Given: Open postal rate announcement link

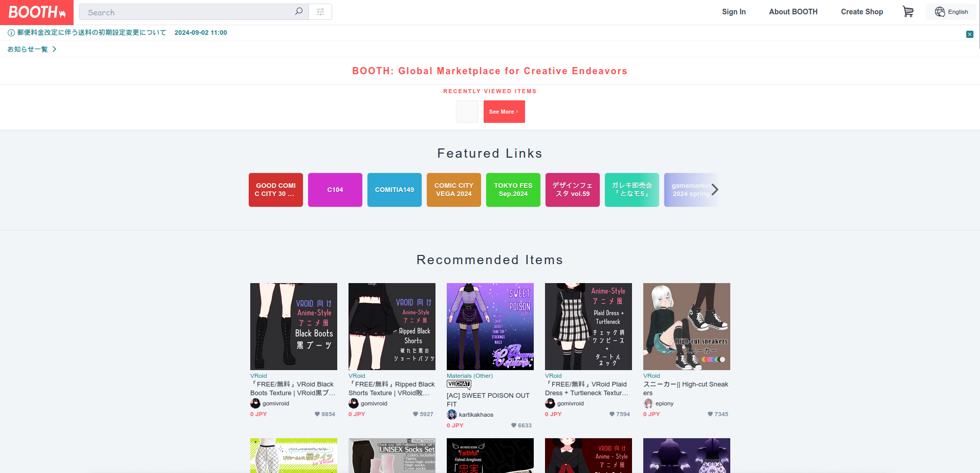Looking at the screenshot, I should coord(92,33).
